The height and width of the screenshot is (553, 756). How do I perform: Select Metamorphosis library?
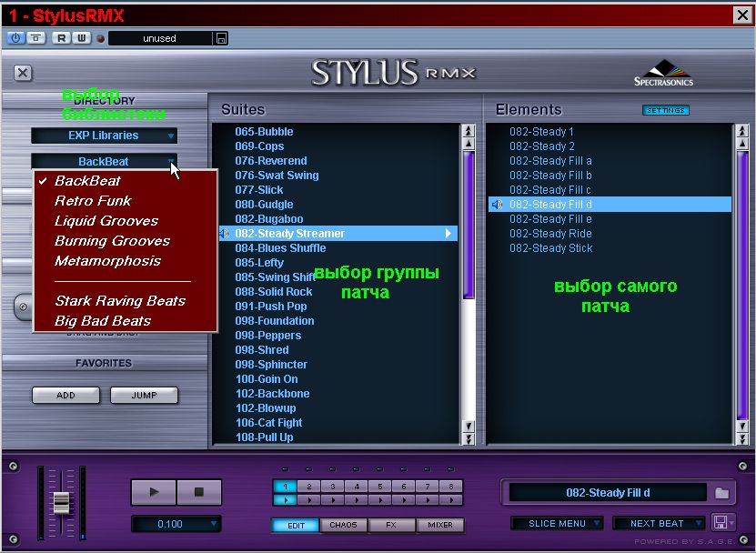click(107, 261)
